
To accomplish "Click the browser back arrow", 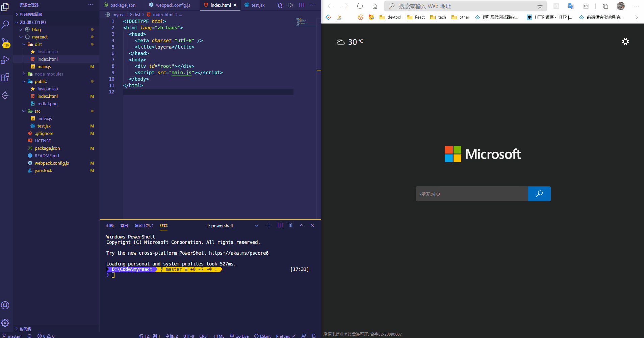I will tap(330, 6).
